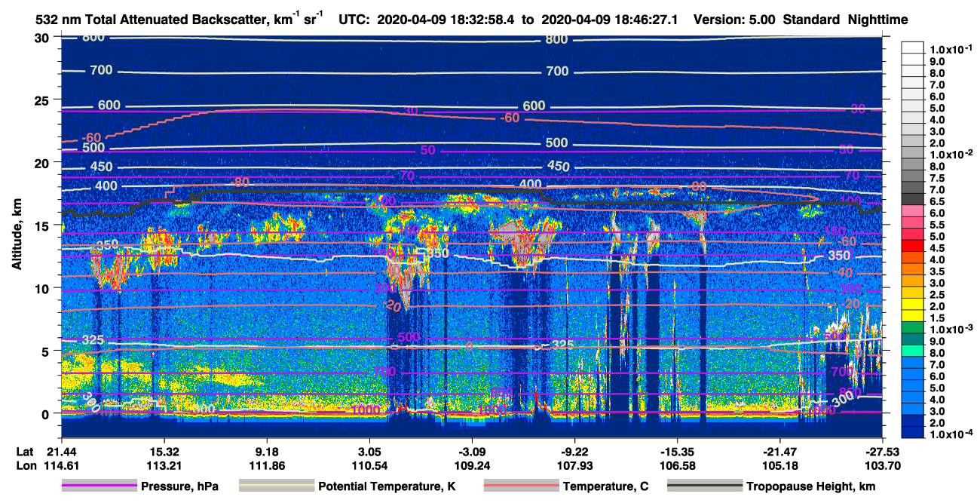Image resolution: width=980 pixels, height=503 pixels.
Task: Click colorbar label '5.5'
Action: (939, 225)
